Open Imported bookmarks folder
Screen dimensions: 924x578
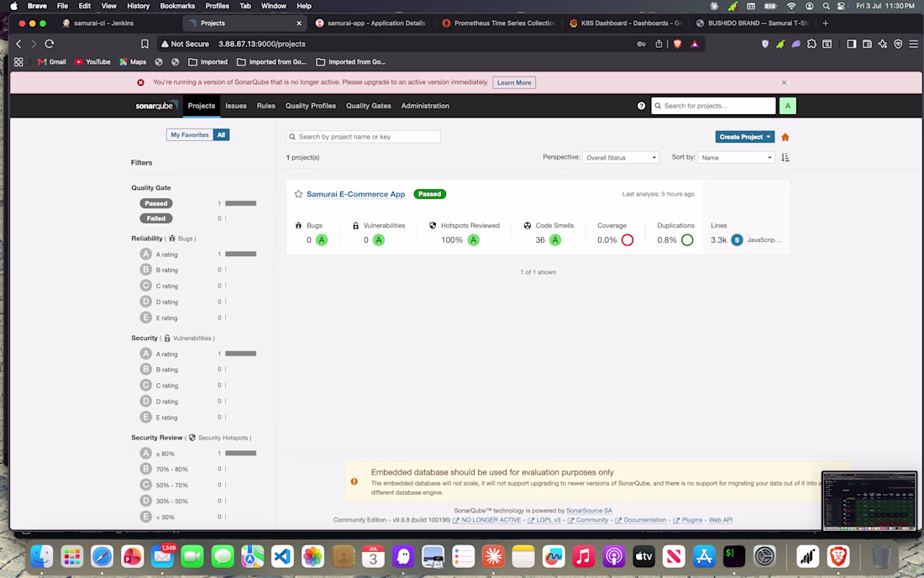click(208, 62)
